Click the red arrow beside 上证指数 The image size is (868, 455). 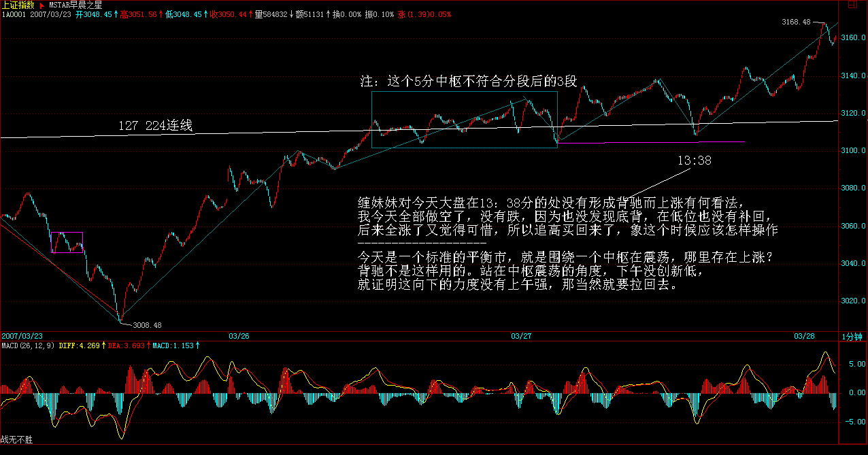coord(42,5)
